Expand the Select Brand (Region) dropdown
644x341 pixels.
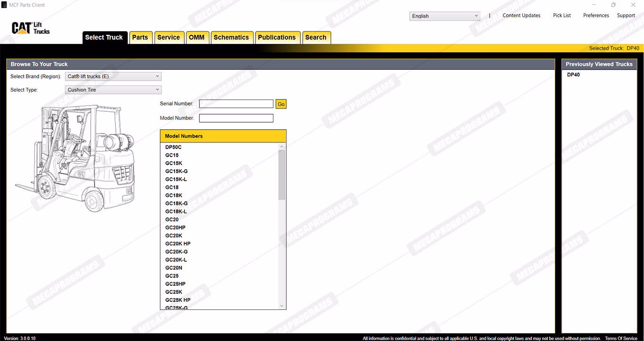(x=113, y=76)
